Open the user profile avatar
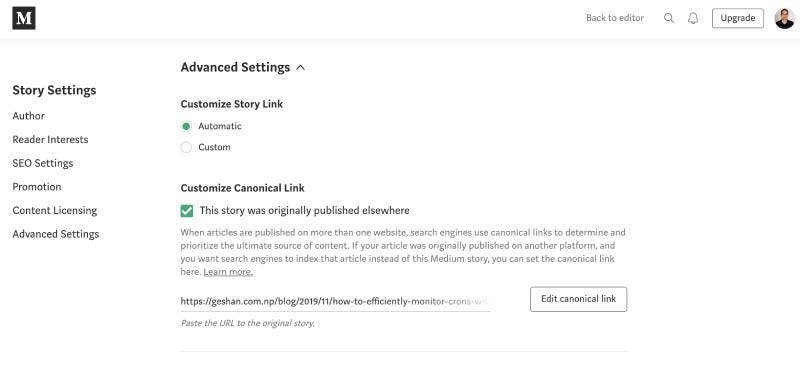 [784, 18]
